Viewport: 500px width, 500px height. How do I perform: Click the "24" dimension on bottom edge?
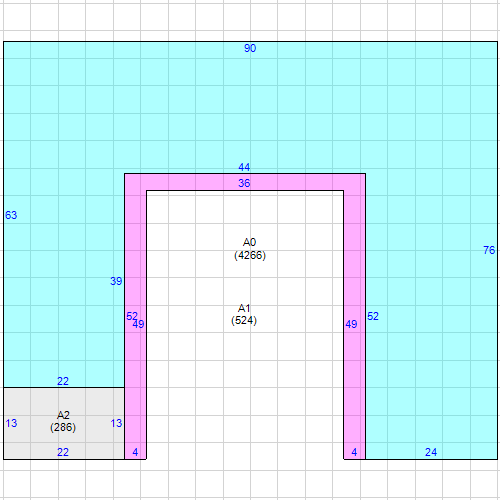431,452
